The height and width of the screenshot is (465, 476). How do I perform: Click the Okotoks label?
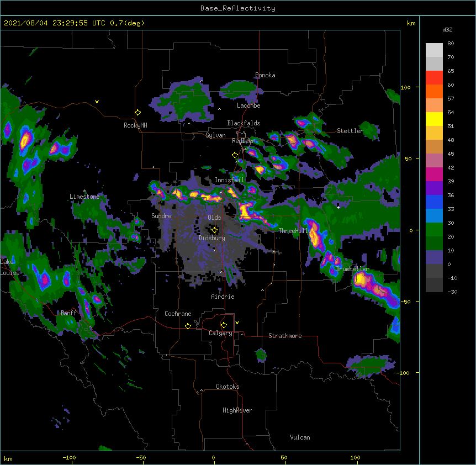(228, 387)
